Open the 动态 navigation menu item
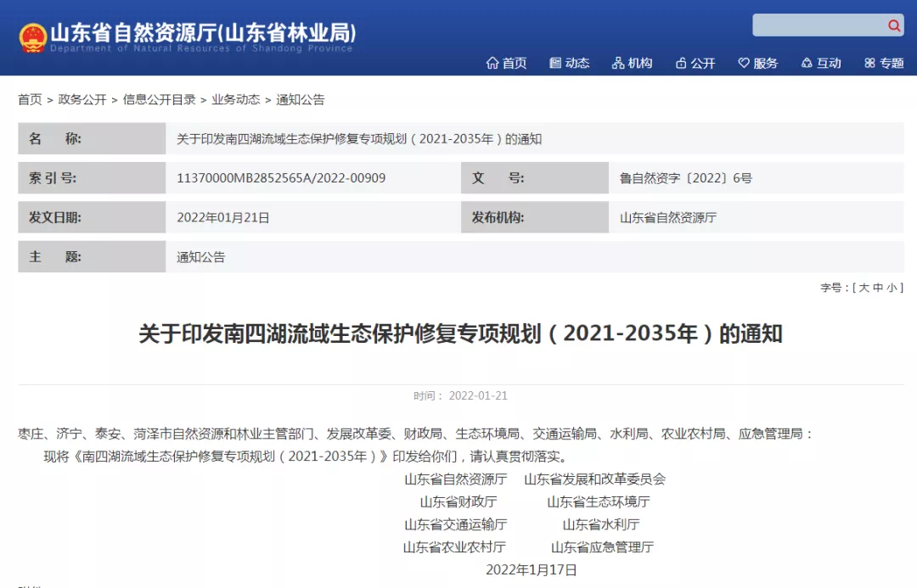The image size is (917, 588). tap(569, 63)
